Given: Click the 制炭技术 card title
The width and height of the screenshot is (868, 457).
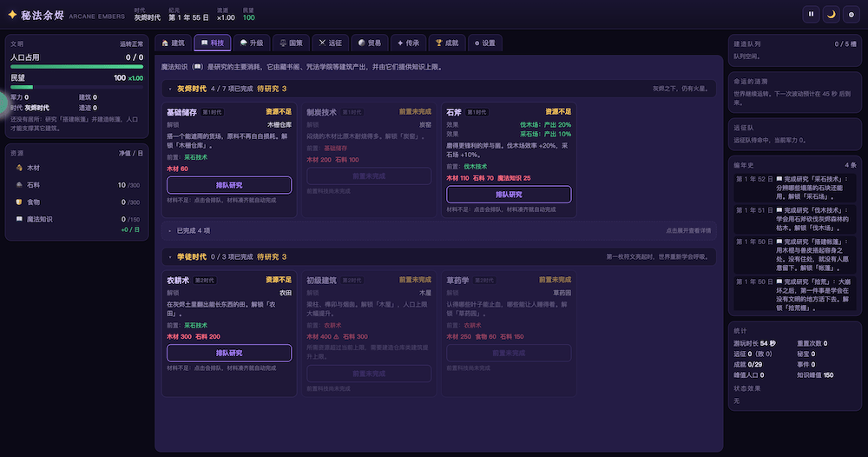Looking at the screenshot, I should [x=322, y=112].
